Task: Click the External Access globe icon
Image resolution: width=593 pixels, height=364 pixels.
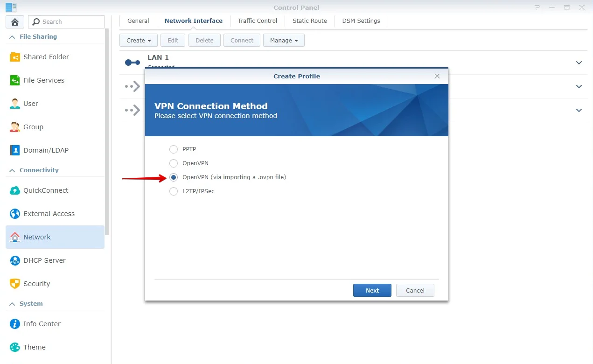Action: (x=15, y=214)
